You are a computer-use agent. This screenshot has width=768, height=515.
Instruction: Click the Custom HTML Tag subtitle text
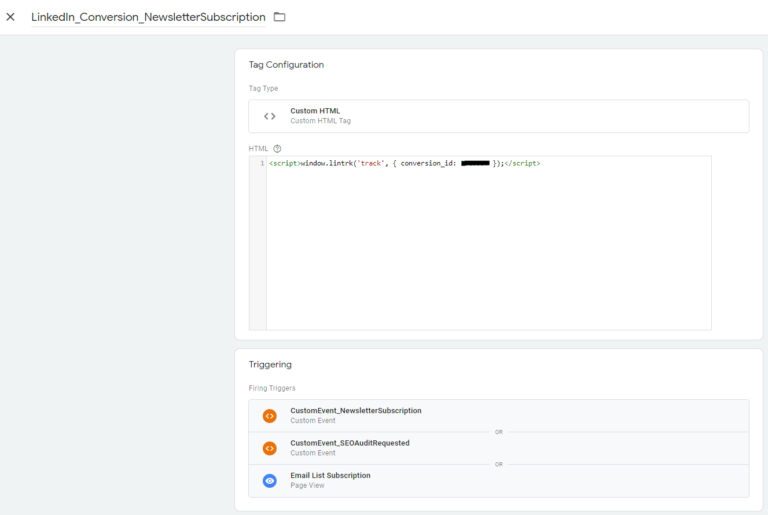tap(320, 121)
